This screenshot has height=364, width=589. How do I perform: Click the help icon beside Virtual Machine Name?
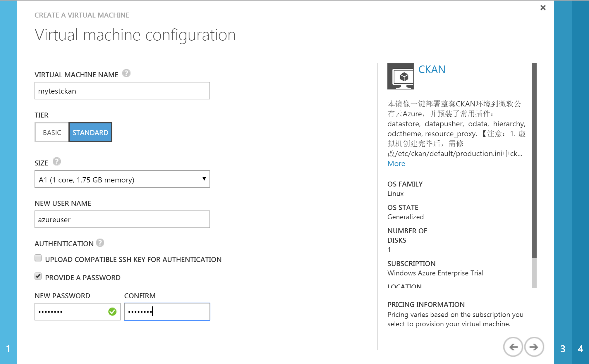[126, 73]
